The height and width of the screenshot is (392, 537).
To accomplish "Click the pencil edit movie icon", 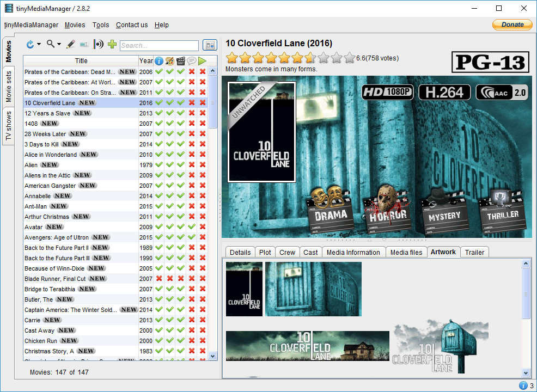I will tap(71, 44).
